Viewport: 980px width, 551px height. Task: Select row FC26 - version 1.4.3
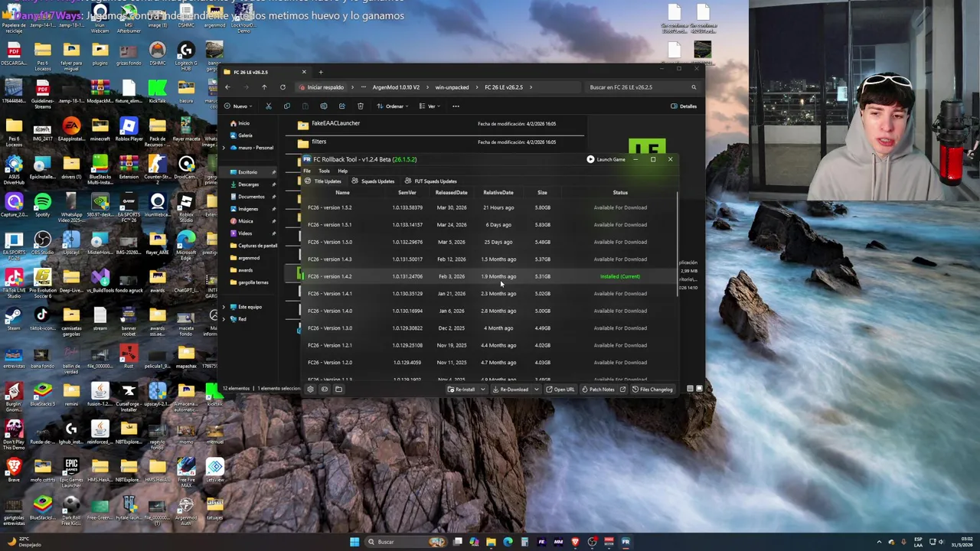point(490,259)
